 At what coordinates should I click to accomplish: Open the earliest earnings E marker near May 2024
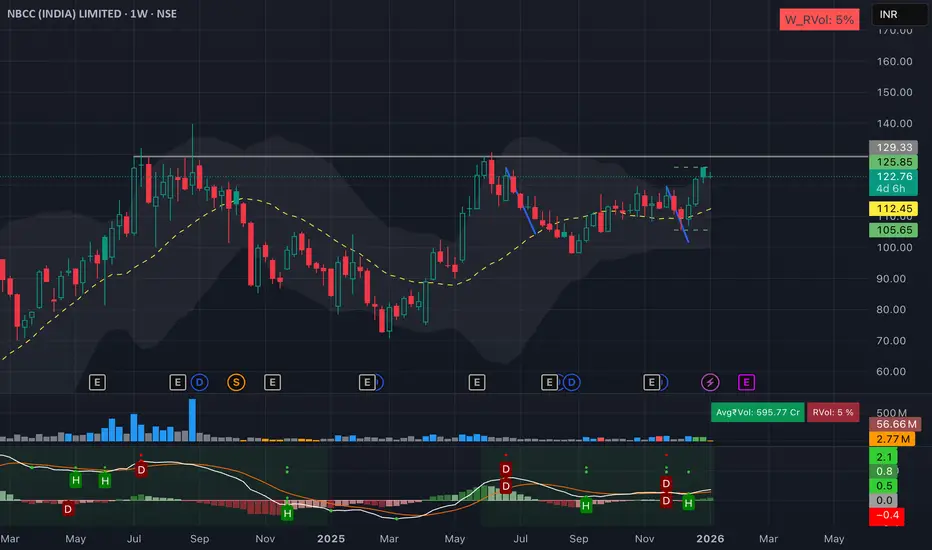[x=97, y=382]
